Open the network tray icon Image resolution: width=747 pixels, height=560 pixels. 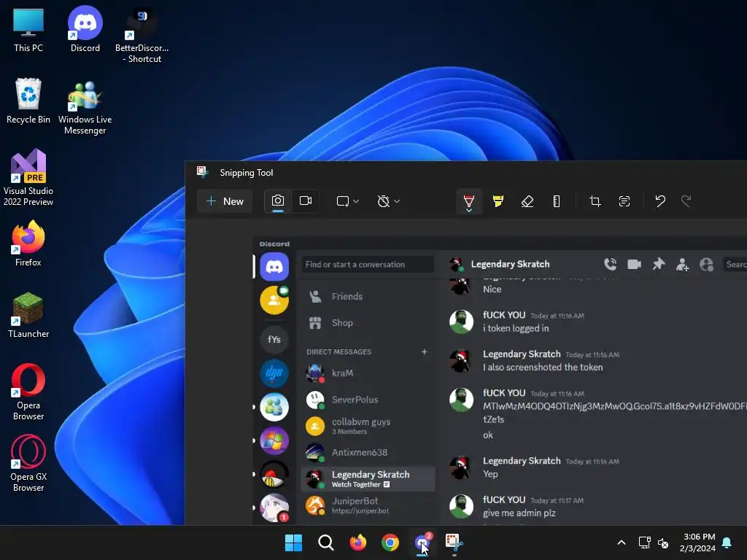645,542
